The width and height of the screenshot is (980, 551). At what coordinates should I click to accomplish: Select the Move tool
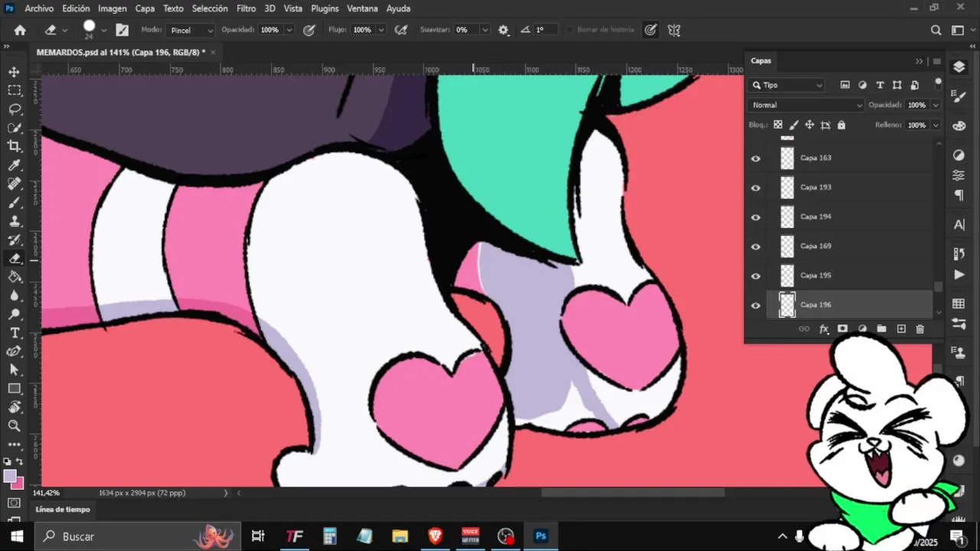14,71
